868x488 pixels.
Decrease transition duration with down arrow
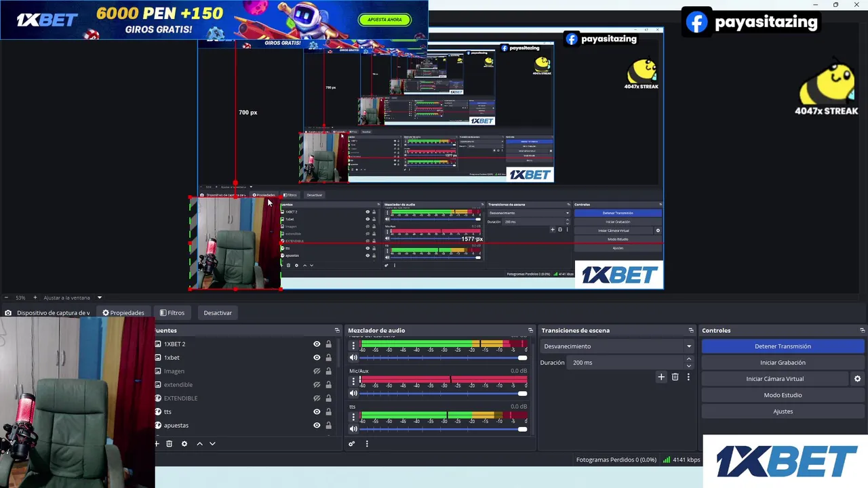689,366
